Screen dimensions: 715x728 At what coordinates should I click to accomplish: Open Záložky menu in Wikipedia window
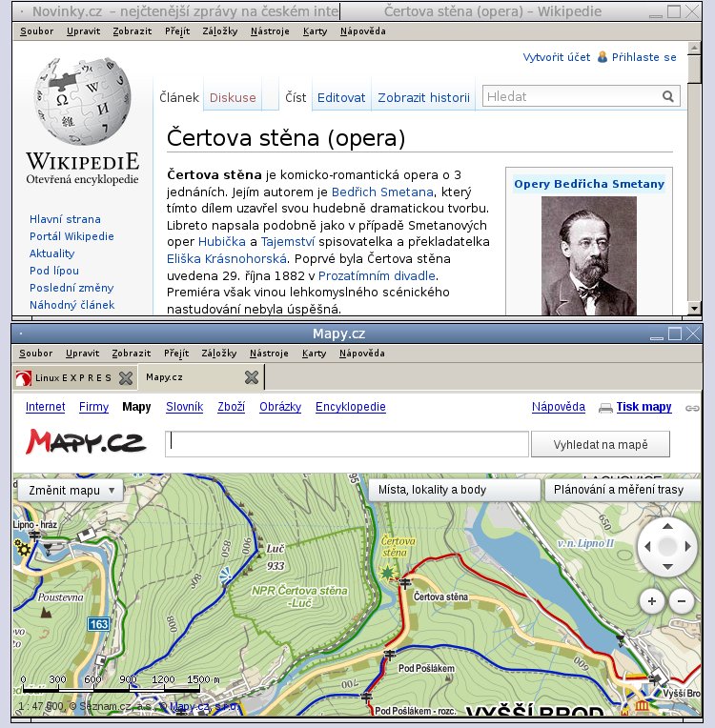coord(220,31)
